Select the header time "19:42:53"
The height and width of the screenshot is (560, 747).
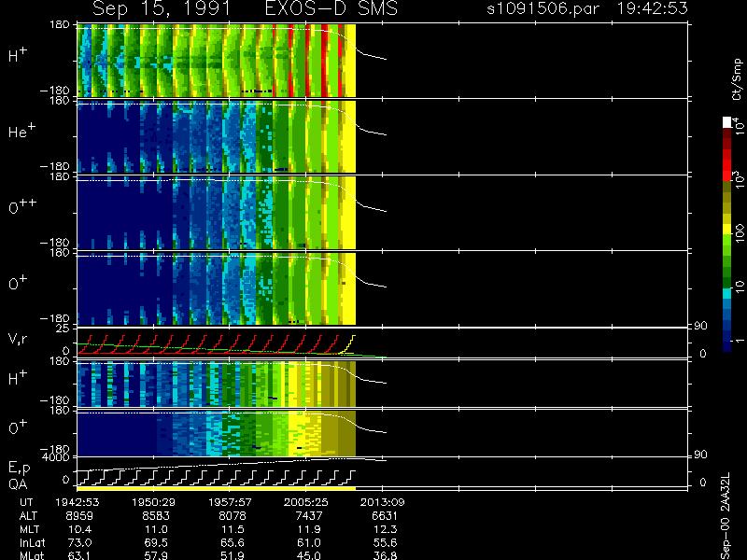click(652, 8)
